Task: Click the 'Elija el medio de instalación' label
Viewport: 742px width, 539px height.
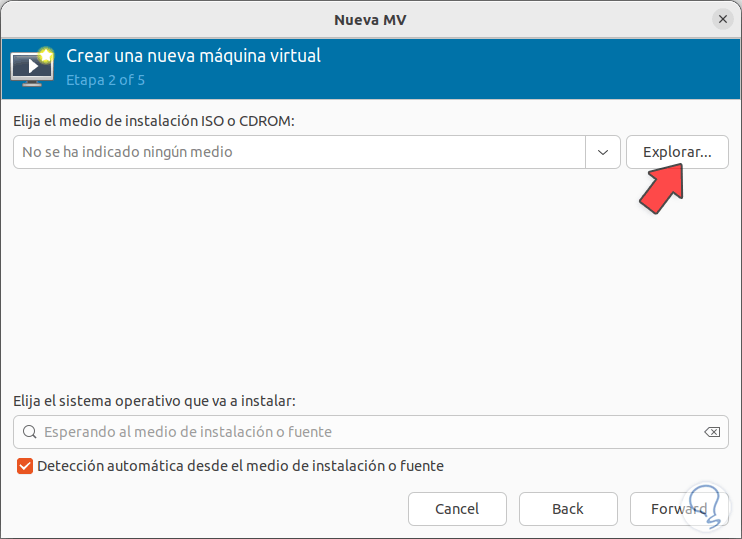Action: coord(155,121)
